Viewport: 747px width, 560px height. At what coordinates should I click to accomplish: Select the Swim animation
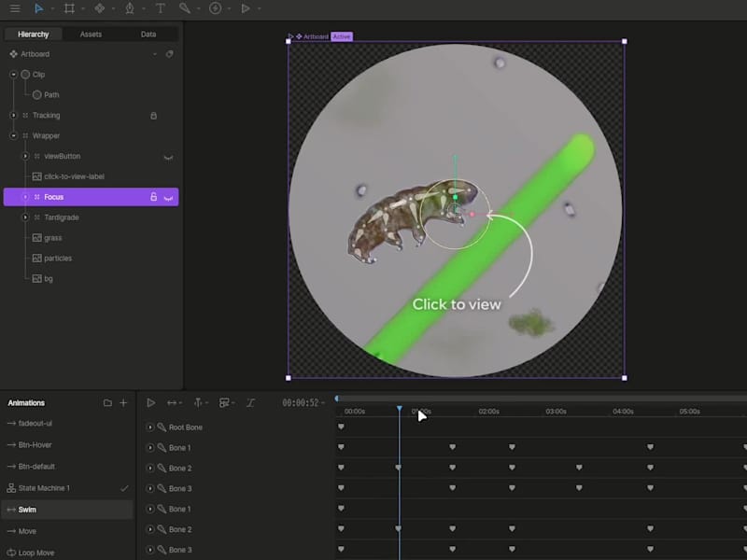[67, 510]
